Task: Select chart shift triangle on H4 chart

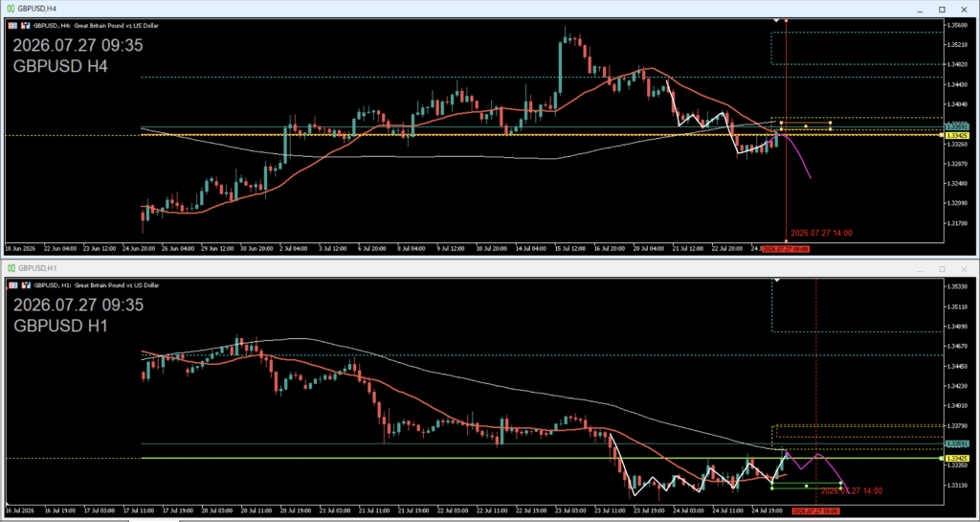Action: 776,21
